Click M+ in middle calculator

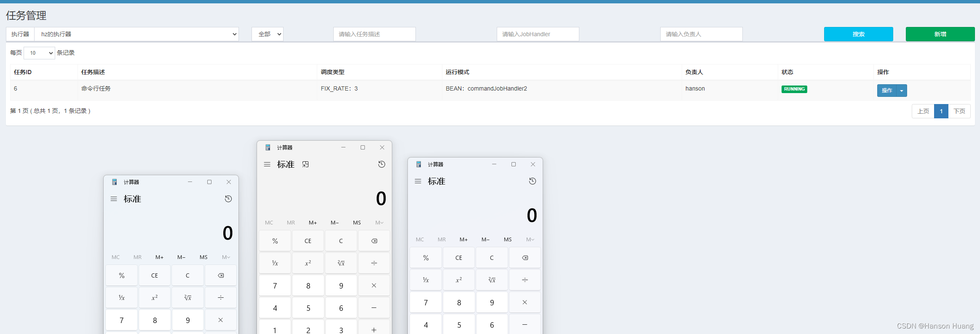pos(313,223)
